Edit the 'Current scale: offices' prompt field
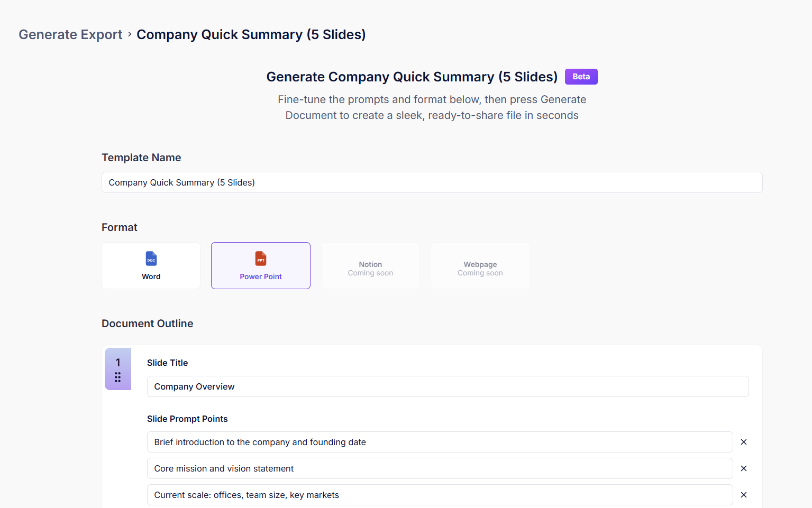812x508 pixels. pyautogui.click(x=440, y=495)
